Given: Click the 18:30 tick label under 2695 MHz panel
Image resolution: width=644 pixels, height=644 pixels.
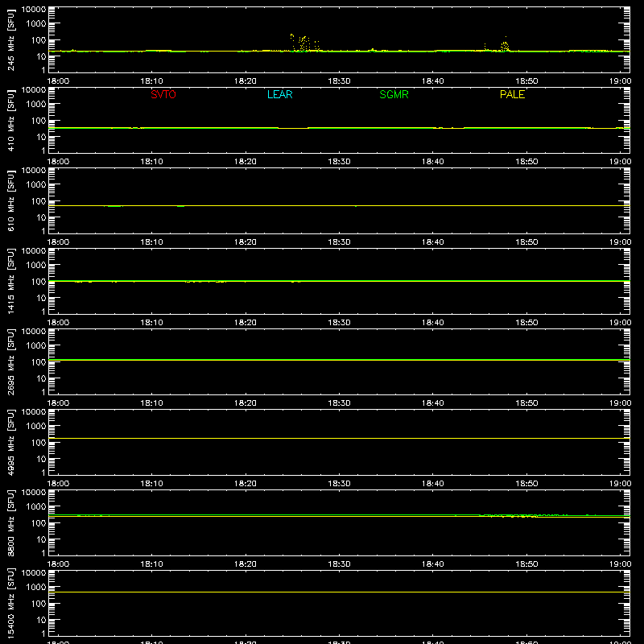Looking at the screenshot, I should coord(339,403).
